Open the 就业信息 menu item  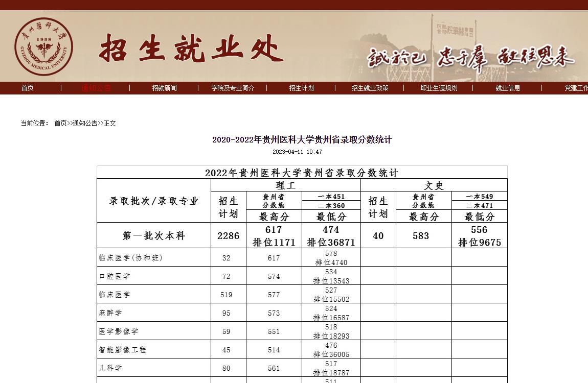click(508, 88)
